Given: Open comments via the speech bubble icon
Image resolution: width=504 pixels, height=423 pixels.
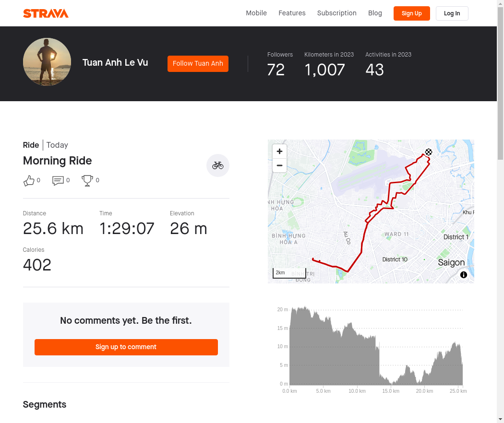Looking at the screenshot, I should click(58, 180).
